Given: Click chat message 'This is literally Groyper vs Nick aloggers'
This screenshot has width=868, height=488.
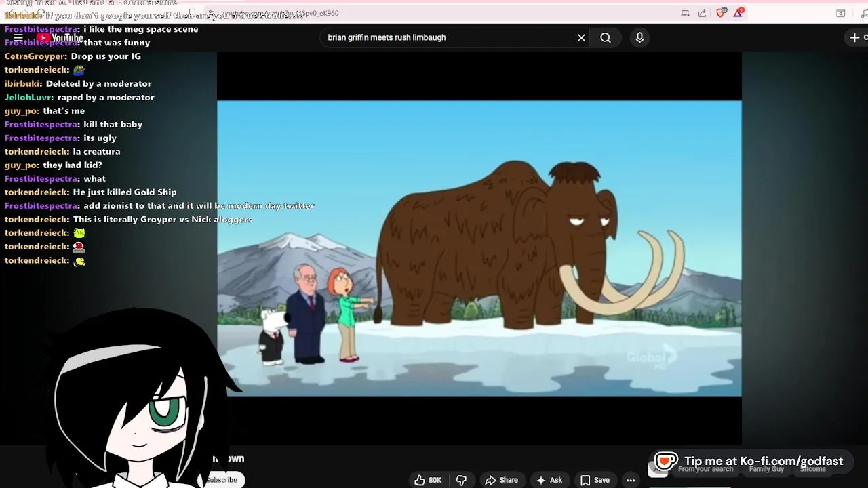Looking at the screenshot, I should 163,219.
